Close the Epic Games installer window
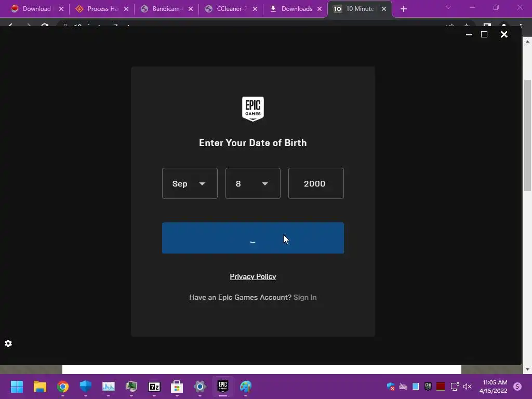 click(x=504, y=34)
